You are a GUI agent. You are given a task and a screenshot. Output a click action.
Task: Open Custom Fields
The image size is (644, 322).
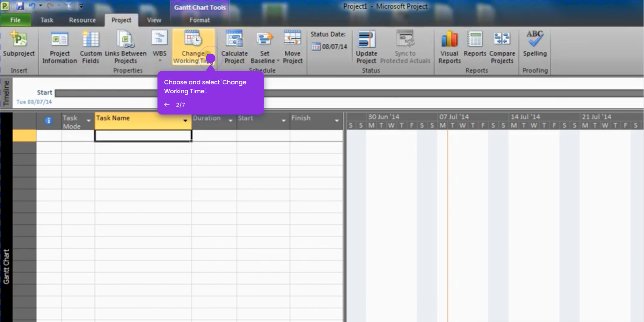point(91,47)
